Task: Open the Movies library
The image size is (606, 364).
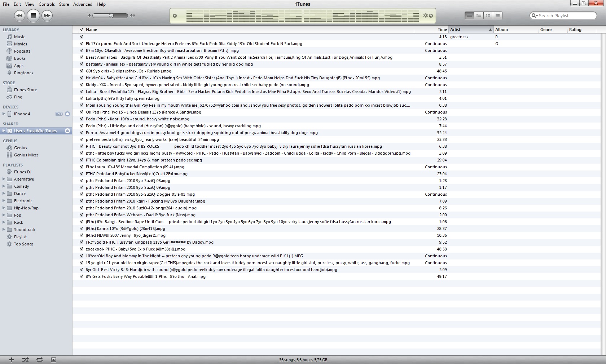Action: point(20,44)
